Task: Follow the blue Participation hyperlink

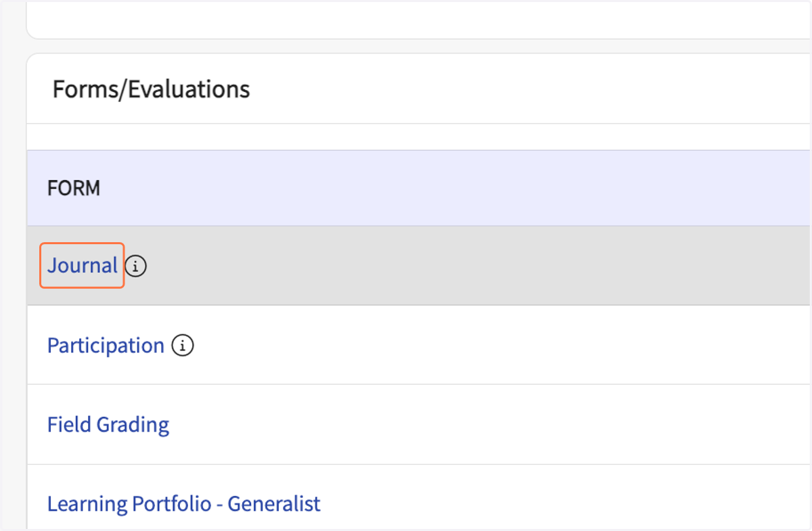Action: pyautogui.click(x=106, y=346)
